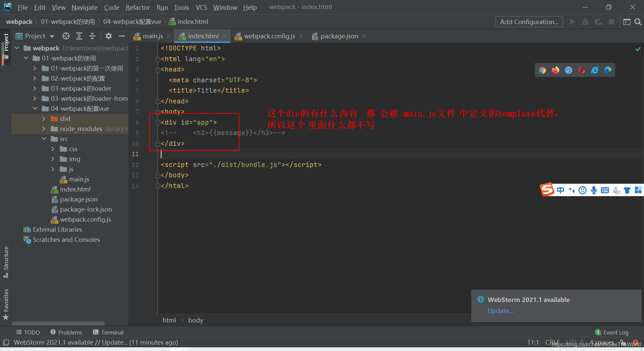Click the Update... link in notification
This screenshot has width=644, height=351.
pos(500,311)
